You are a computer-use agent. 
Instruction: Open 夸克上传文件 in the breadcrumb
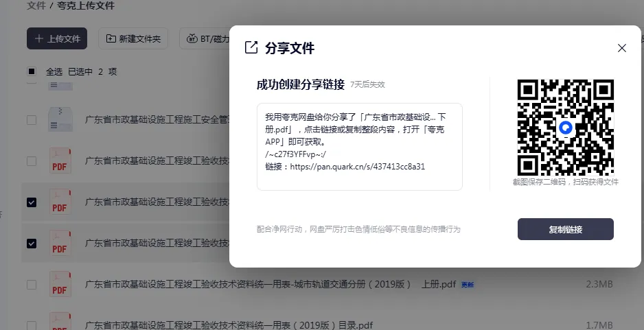coord(86,5)
